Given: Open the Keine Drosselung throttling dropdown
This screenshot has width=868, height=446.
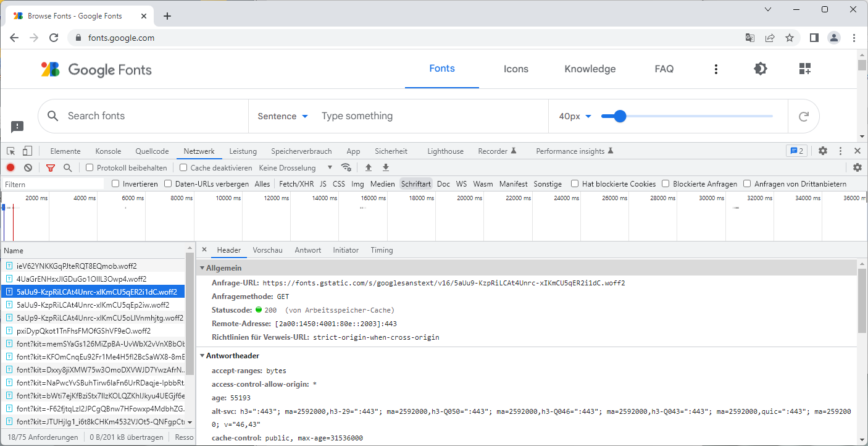Looking at the screenshot, I should click(x=295, y=167).
